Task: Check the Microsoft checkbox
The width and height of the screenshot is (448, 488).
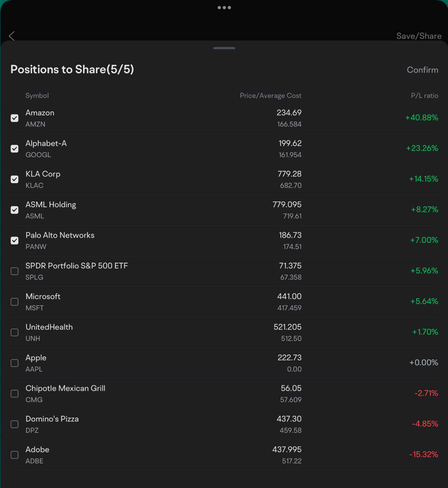Action: click(x=15, y=302)
